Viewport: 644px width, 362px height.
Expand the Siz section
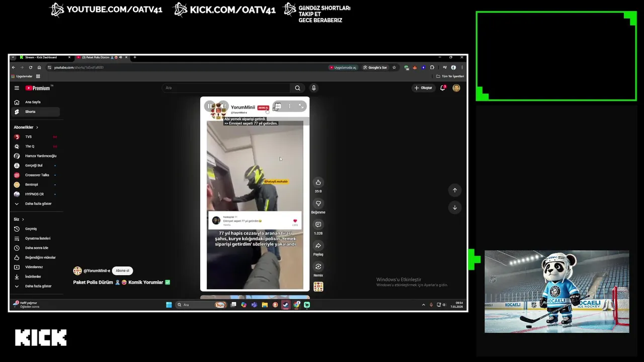point(19,219)
